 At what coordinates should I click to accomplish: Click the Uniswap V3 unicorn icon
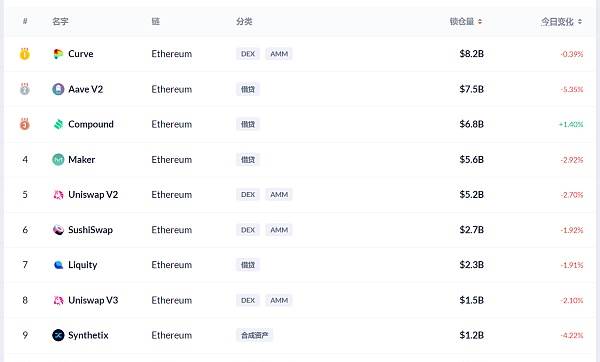(58, 300)
